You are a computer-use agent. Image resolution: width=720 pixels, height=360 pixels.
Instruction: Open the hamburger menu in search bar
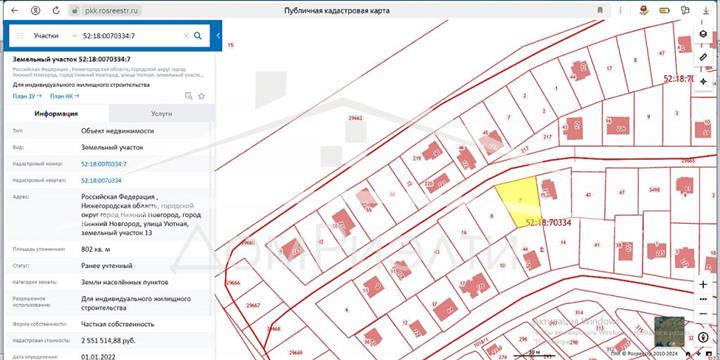[20, 36]
